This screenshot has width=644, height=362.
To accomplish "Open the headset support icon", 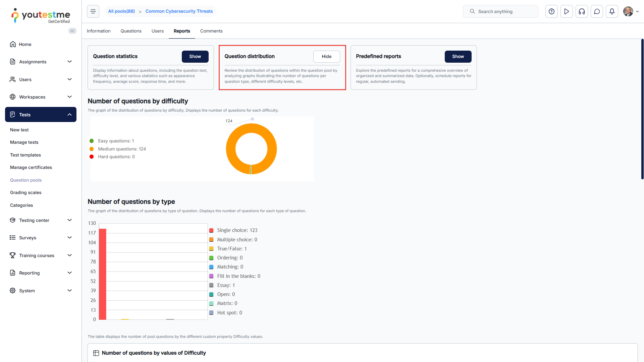I will point(582,11).
